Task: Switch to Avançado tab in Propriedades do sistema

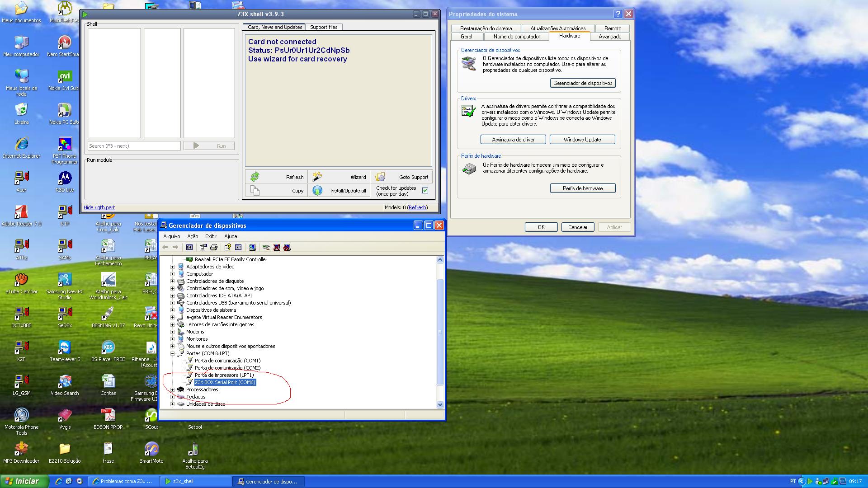Action: (x=610, y=37)
